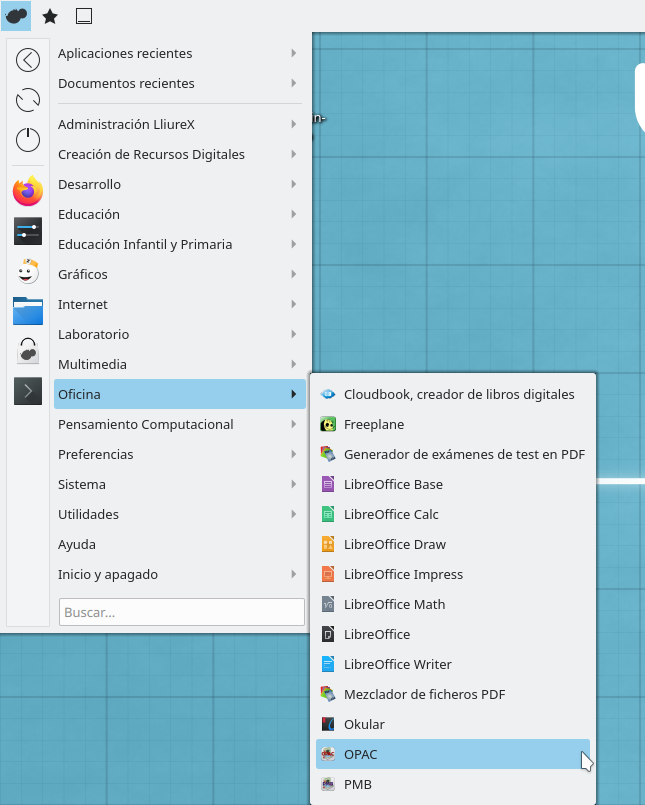Image resolution: width=645 pixels, height=805 pixels.
Task: Open Okular document viewer
Action: [x=364, y=724]
